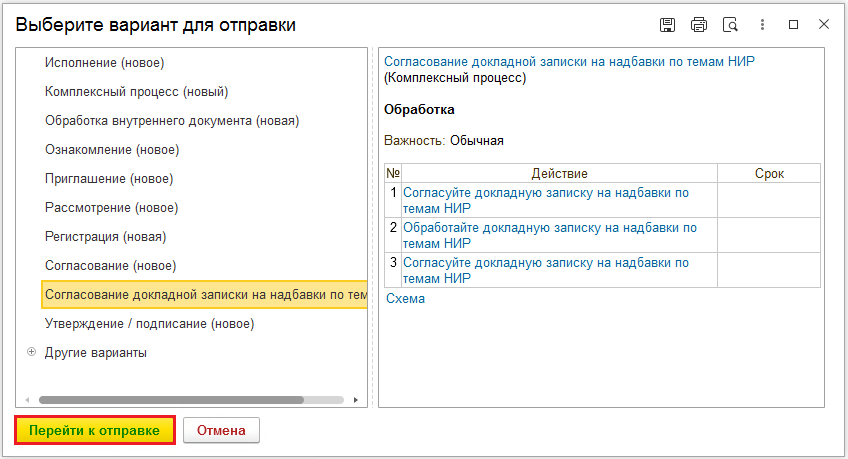The width and height of the screenshot is (848, 459).
Task: Choose Обработка внутреннего документа (новая)
Action: (x=172, y=121)
